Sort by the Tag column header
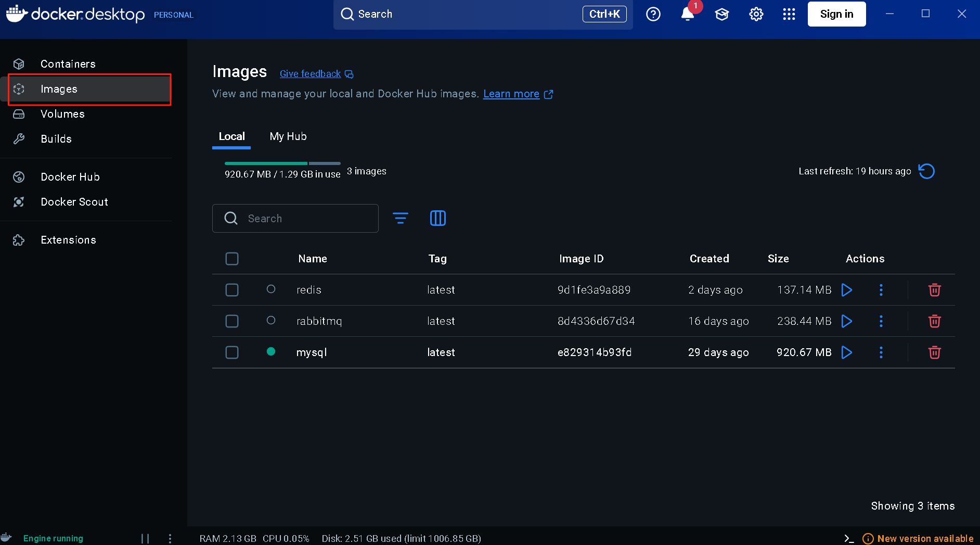Viewport: 980px width, 545px height. 437,259
